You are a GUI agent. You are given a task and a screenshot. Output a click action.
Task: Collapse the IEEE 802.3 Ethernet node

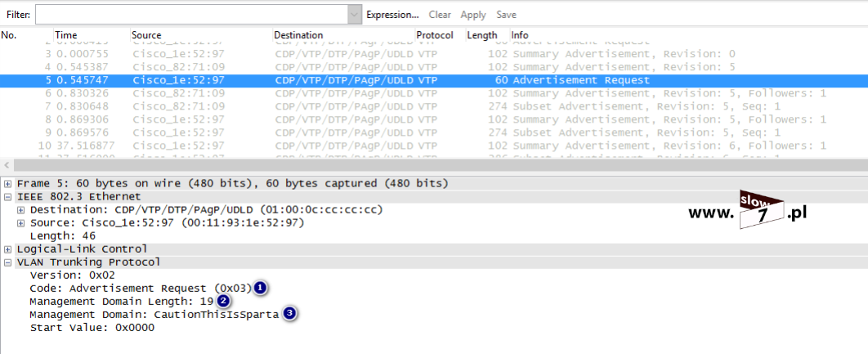coord(7,197)
